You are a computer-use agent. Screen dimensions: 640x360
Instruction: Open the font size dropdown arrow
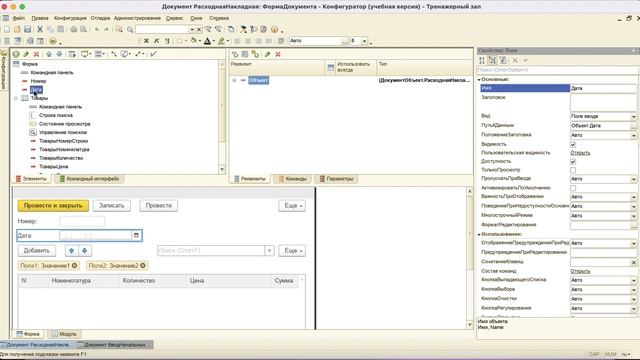364,41
